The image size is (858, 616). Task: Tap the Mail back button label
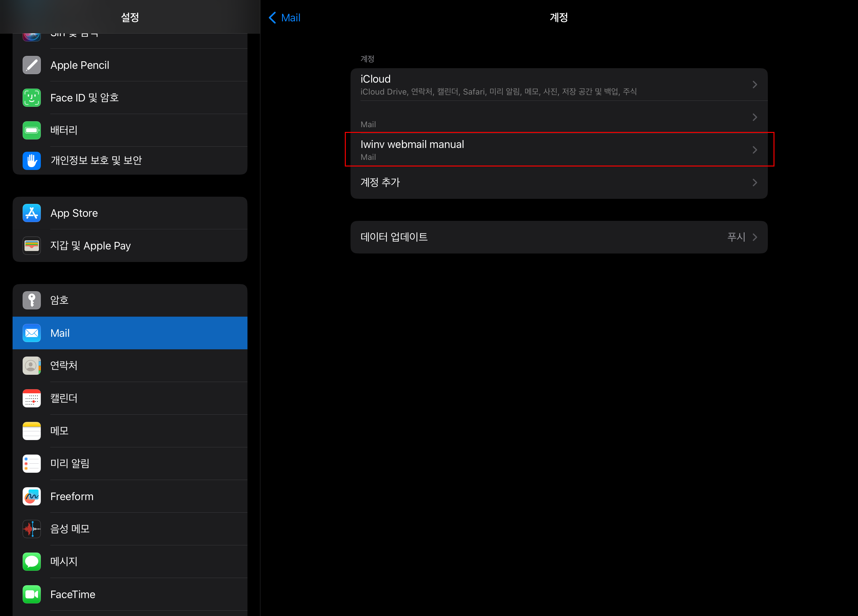point(291,17)
